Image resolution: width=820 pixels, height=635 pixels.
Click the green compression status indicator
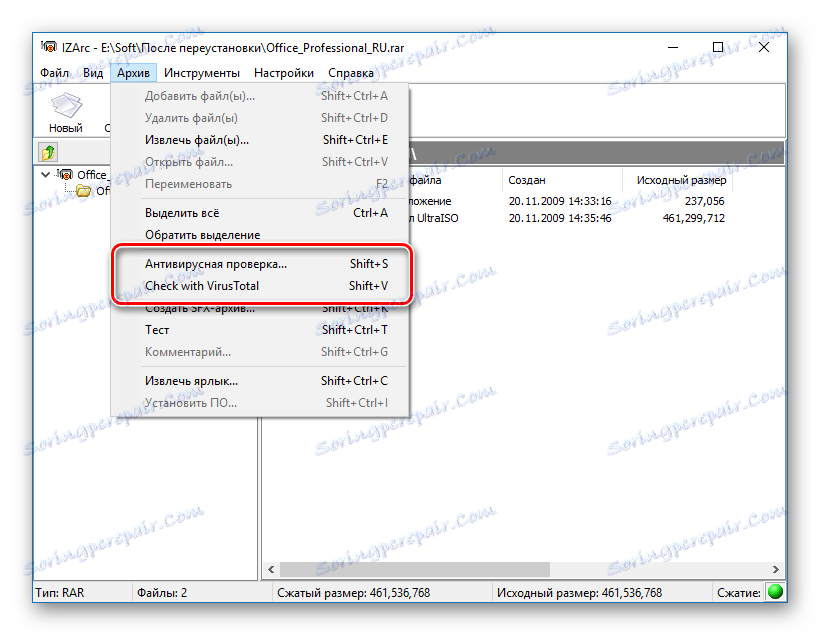coord(775,592)
